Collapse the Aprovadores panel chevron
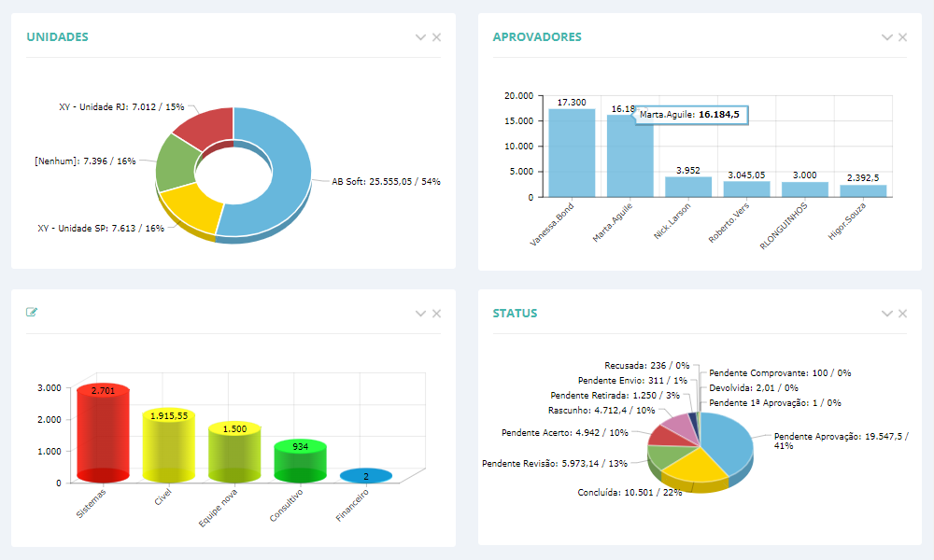The height and width of the screenshot is (560, 934). [886, 37]
